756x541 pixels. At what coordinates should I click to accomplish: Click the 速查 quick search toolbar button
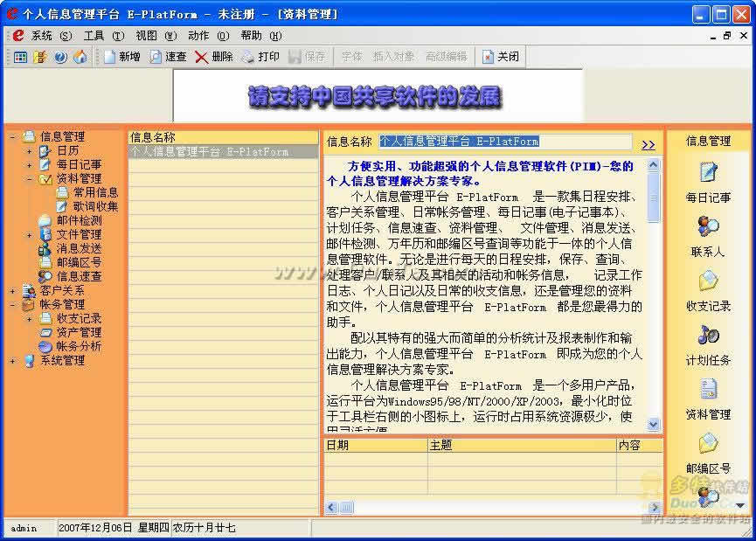167,57
